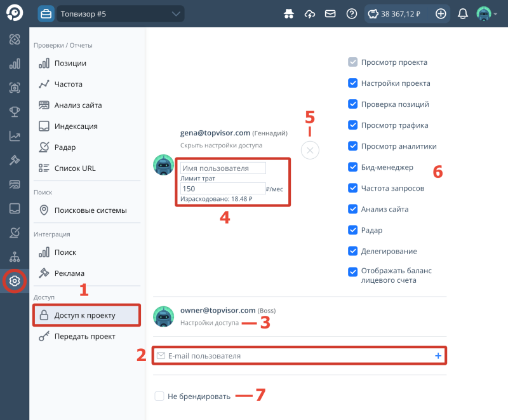Click the Topvisor logo at top left
Screen dimensions: 508x420
coord(13,13)
